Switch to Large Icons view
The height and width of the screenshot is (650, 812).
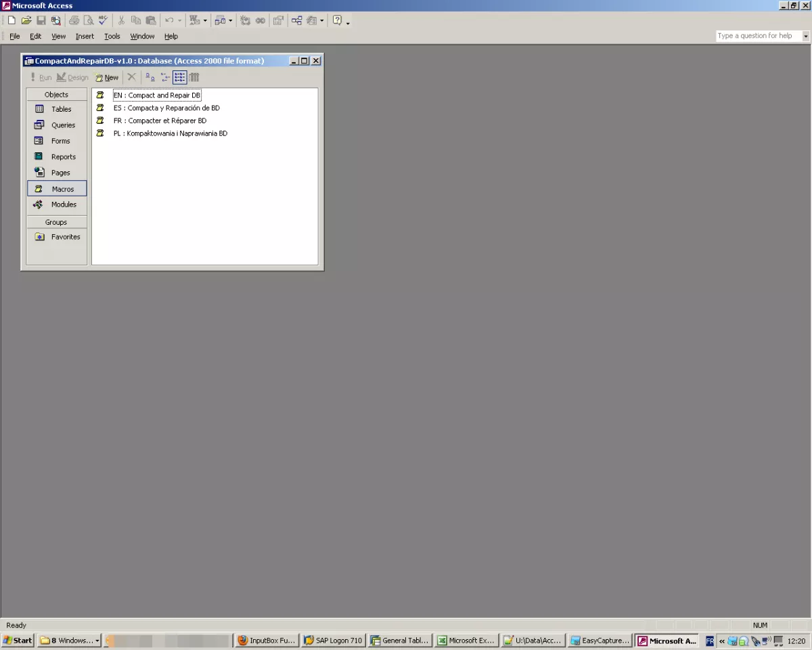pos(150,77)
